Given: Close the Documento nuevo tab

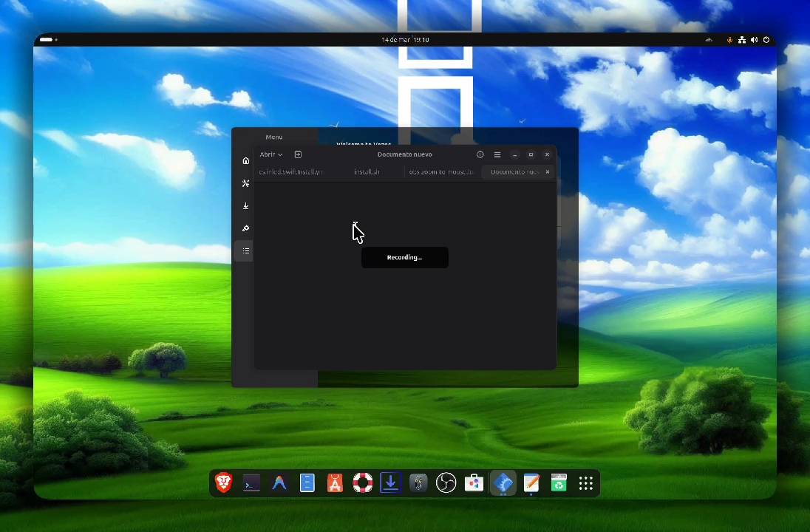Looking at the screenshot, I should [x=548, y=171].
